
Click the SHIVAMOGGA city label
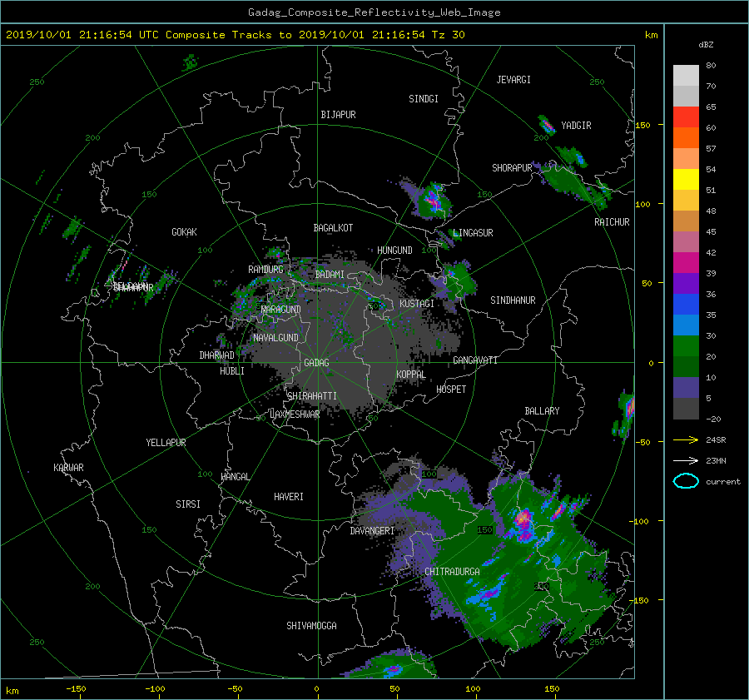311,626
